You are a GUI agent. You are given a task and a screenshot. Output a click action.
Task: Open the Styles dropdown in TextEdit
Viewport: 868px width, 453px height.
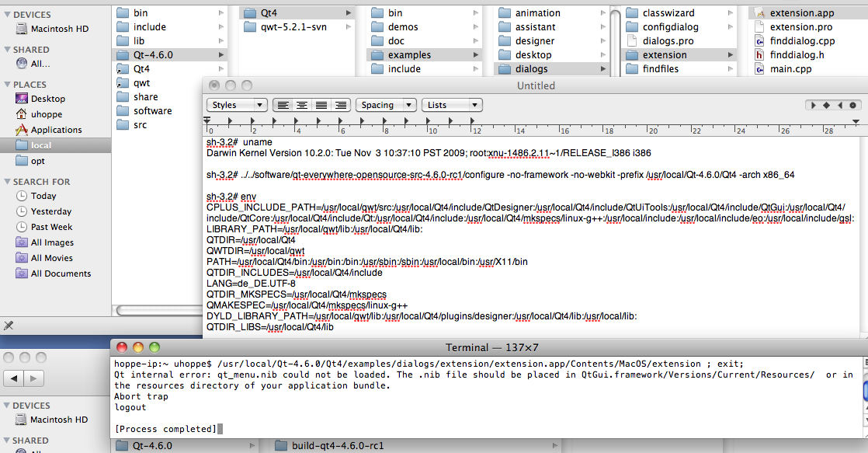pos(237,105)
